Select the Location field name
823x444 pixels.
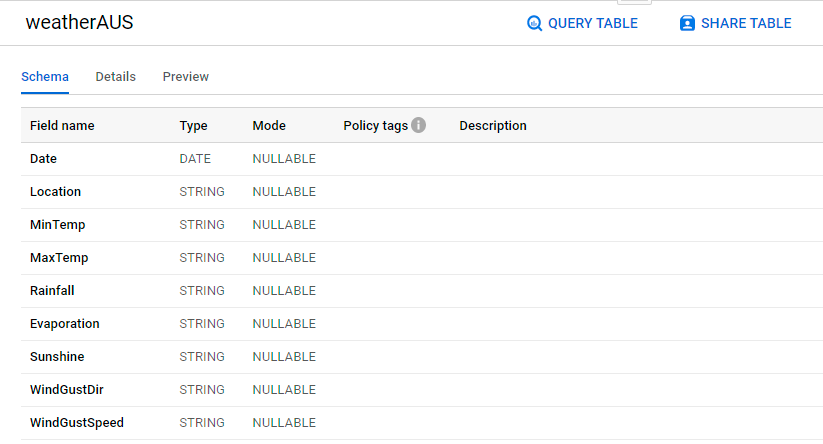[56, 192]
